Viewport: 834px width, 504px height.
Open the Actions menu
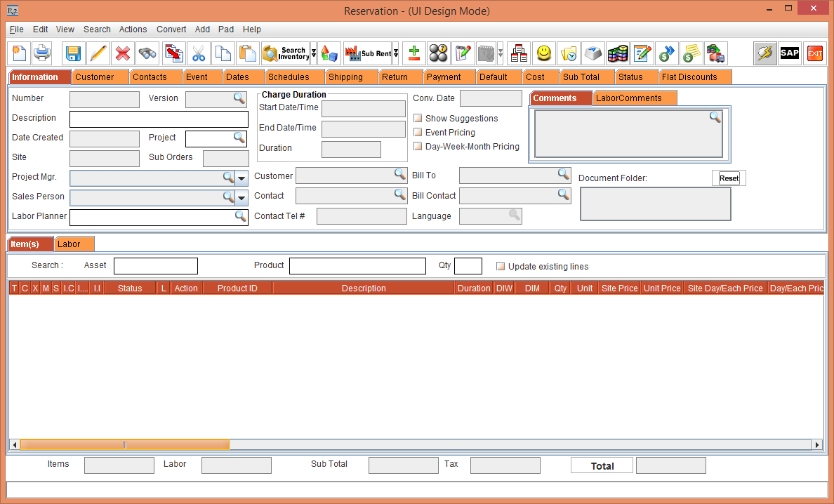click(x=133, y=29)
